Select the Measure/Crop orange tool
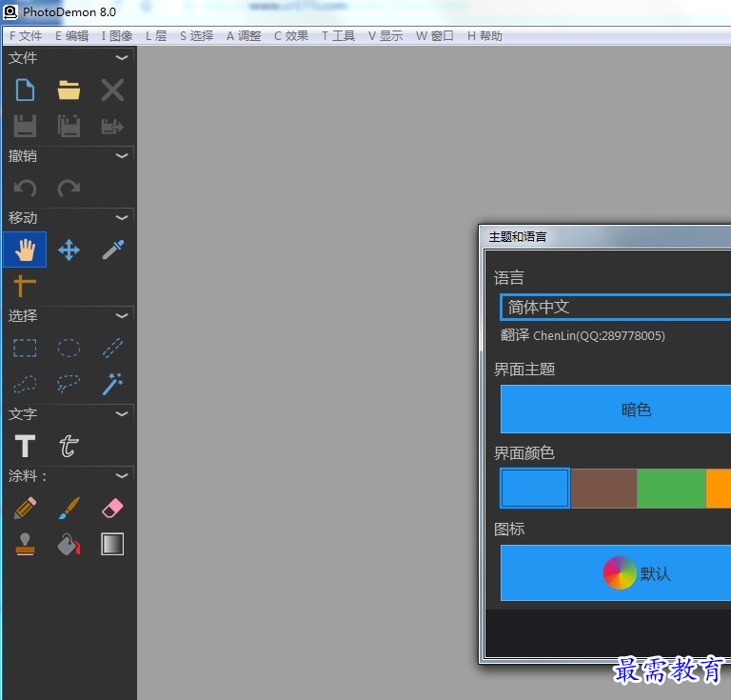Viewport: 731px width, 700px height. coord(25,286)
